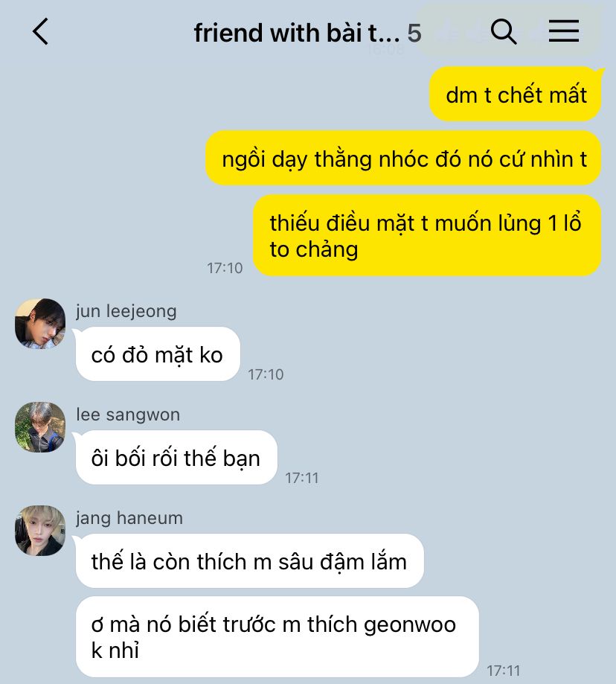Tap the 17:10 timestamp beside yellow bubble

(225, 268)
